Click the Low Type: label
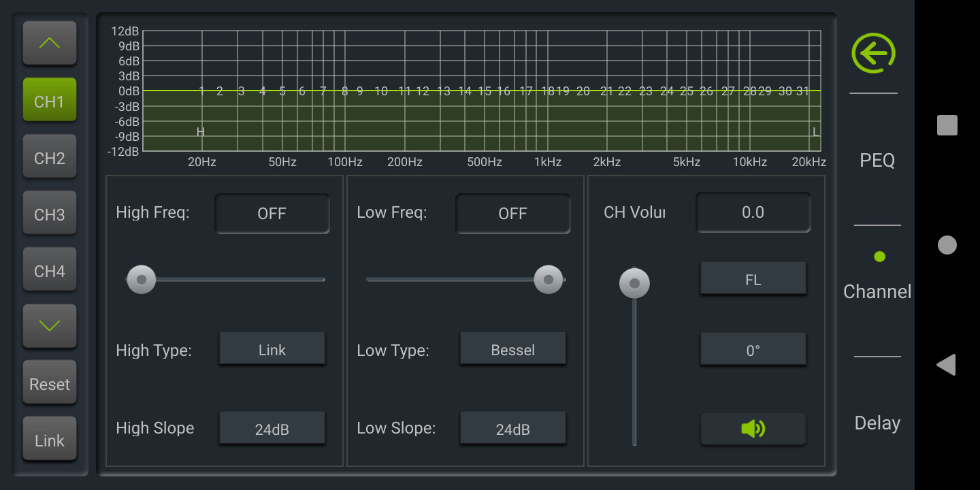This screenshot has width=980, height=490. pyautogui.click(x=393, y=350)
